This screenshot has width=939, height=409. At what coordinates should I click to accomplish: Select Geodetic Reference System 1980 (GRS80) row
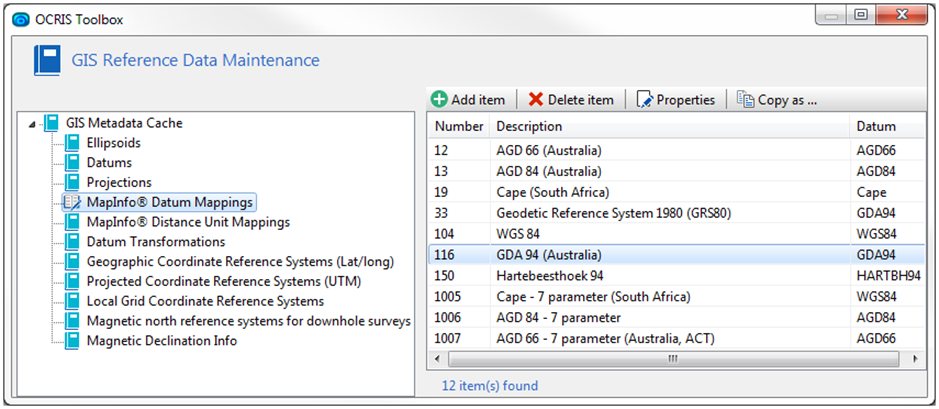(x=676, y=213)
